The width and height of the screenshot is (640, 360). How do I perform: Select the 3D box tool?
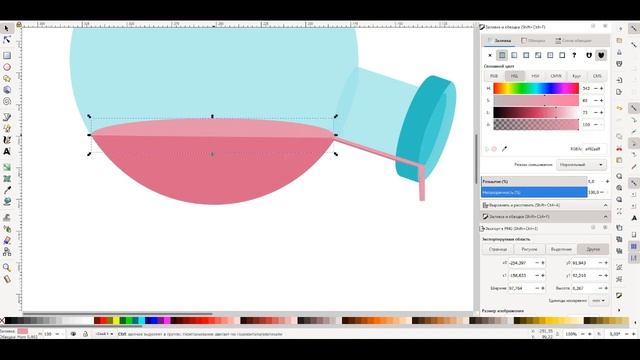tap(7, 90)
